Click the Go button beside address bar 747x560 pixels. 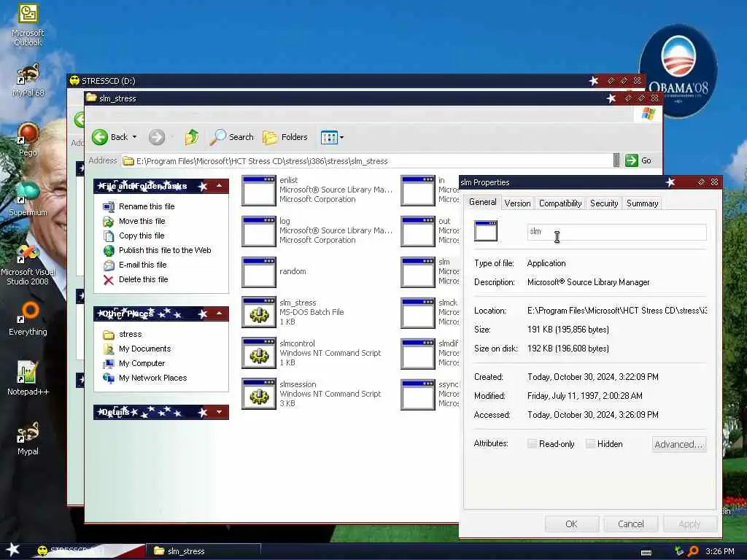point(639,160)
